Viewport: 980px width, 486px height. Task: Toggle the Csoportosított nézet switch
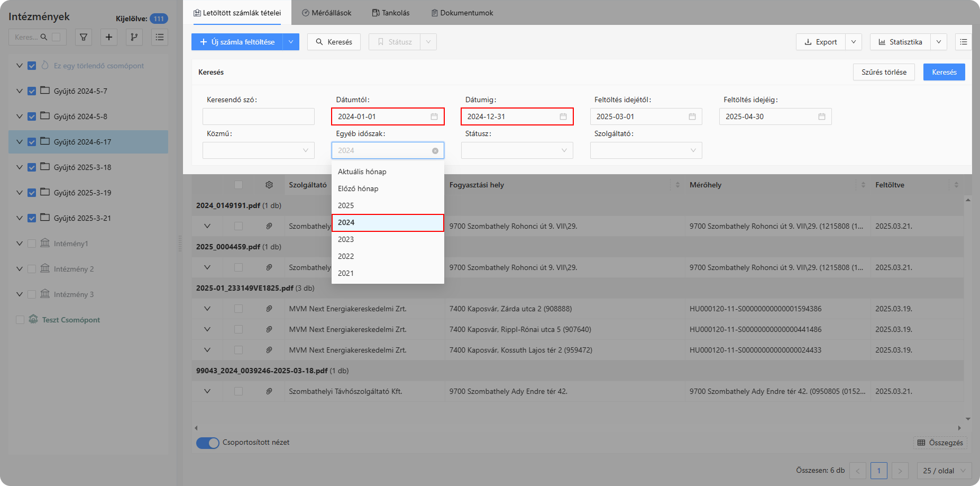[207, 443]
